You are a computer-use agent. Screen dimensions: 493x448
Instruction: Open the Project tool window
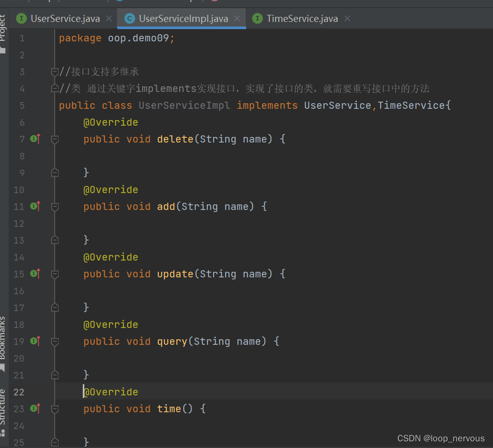pyautogui.click(x=3, y=33)
